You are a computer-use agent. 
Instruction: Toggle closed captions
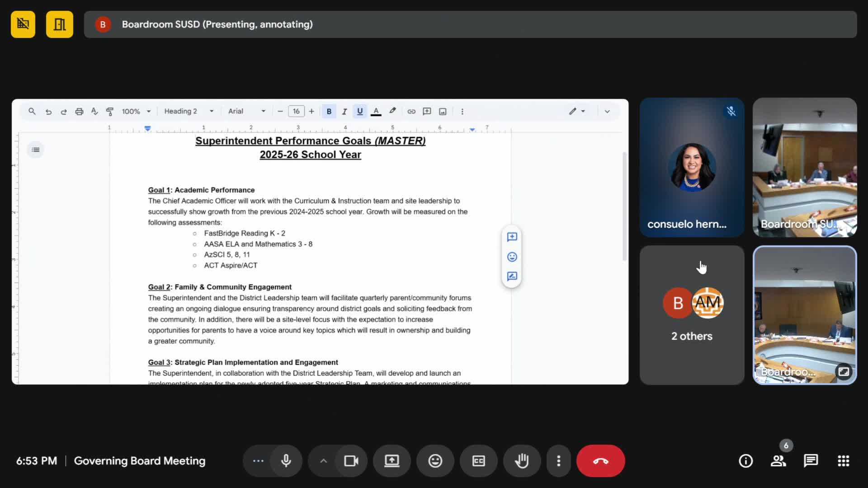478,461
